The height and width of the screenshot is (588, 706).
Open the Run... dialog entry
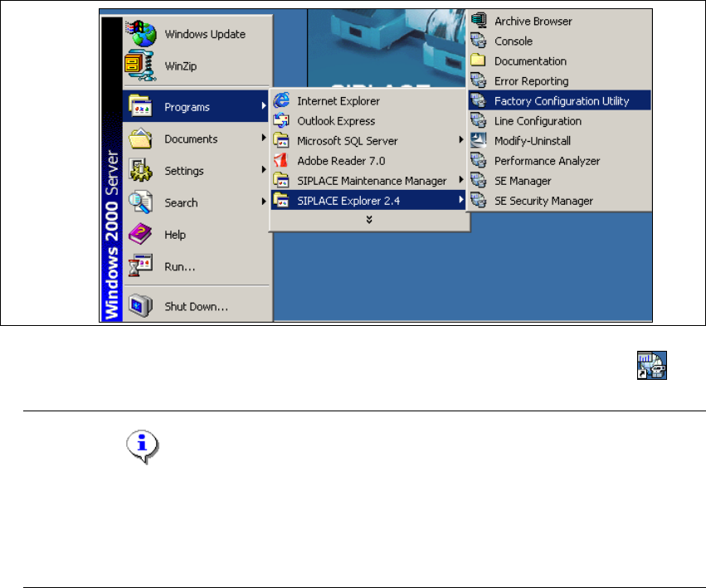(197, 266)
